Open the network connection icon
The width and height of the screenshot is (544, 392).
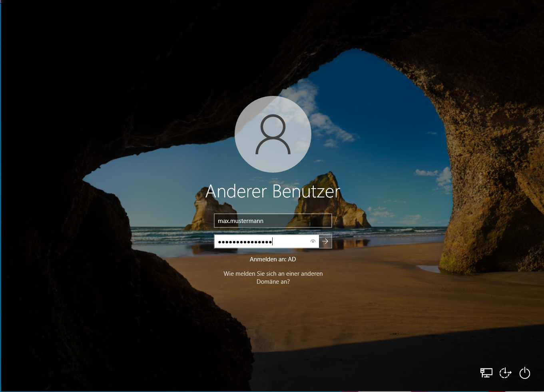pyautogui.click(x=486, y=373)
